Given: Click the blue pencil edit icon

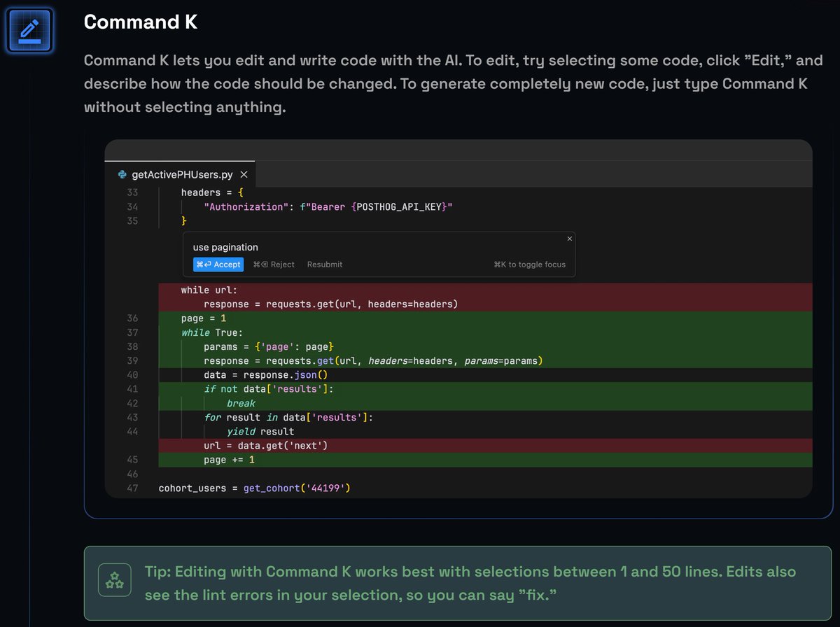Looking at the screenshot, I should [x=29, y=29].
